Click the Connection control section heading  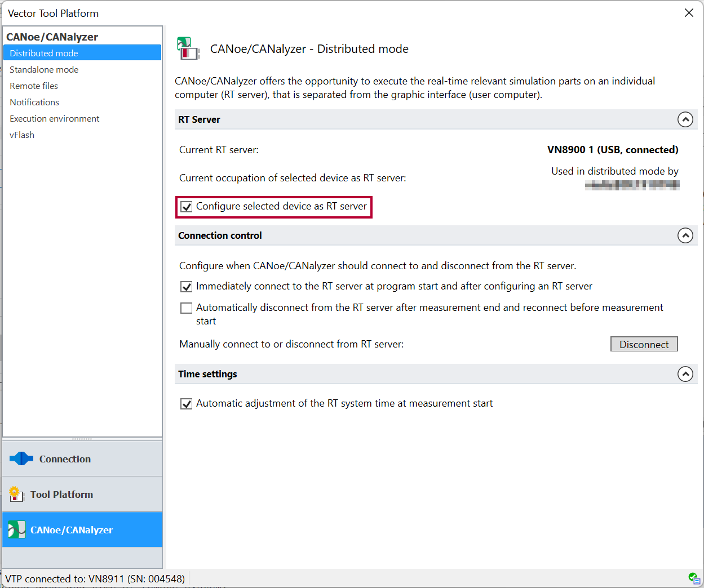pyautogui.click(x=220, y=235)
